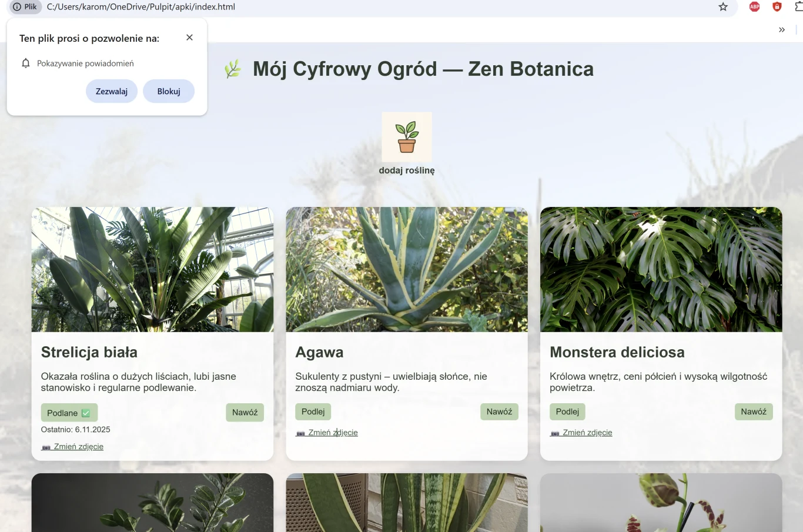This screenshot has height=532, width=803.
Task: Fertilize Strelicja using its 'Nawóż' button
Action: (245, 412)
